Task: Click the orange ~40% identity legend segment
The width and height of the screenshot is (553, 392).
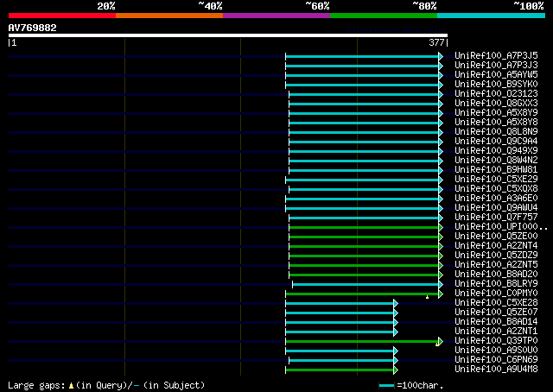Action: (169, 16)
